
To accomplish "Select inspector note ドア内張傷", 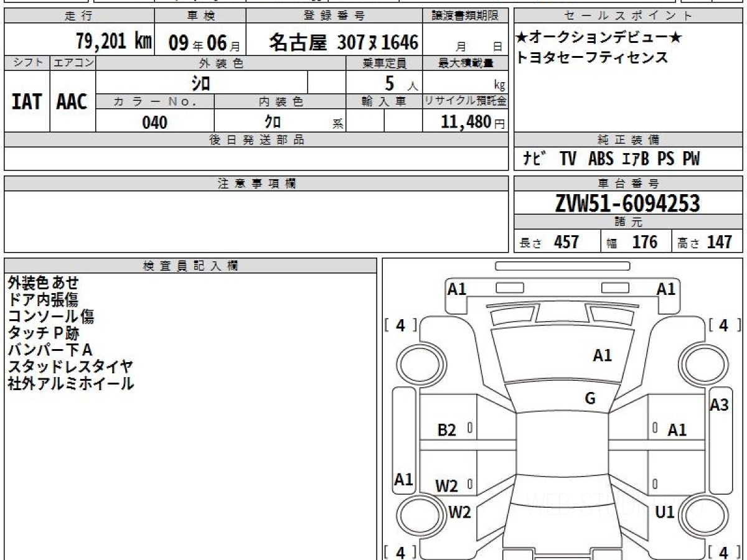I will click(43, 300).
